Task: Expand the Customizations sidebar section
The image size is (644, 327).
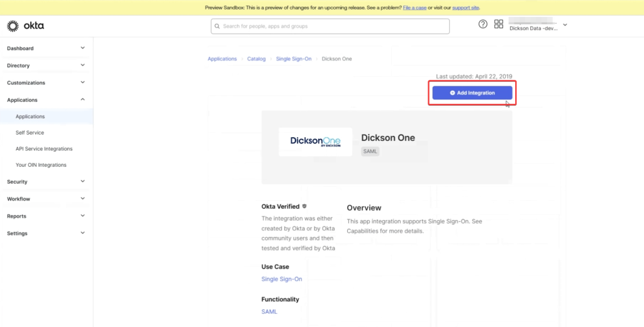Action: point(46,82)
